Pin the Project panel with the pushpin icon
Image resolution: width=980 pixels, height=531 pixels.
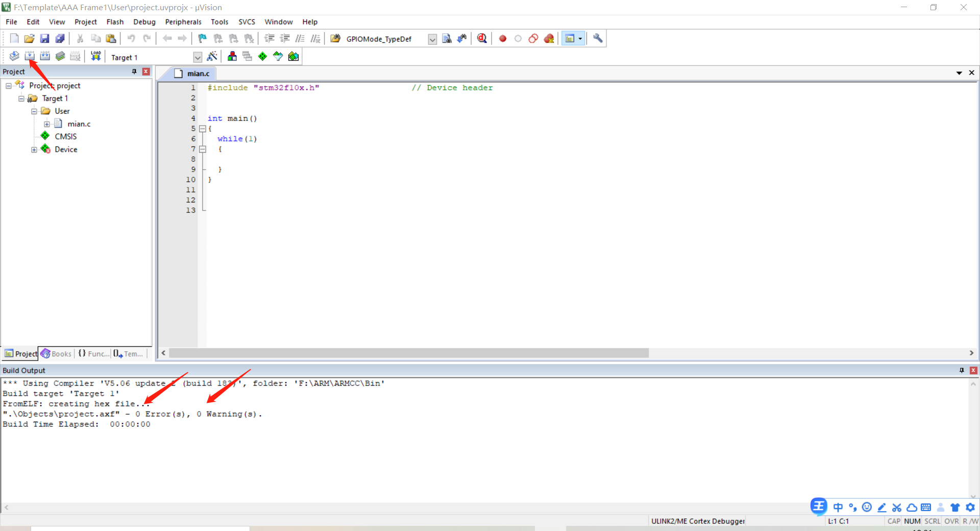pyautogui.click(x=134, y=71)
